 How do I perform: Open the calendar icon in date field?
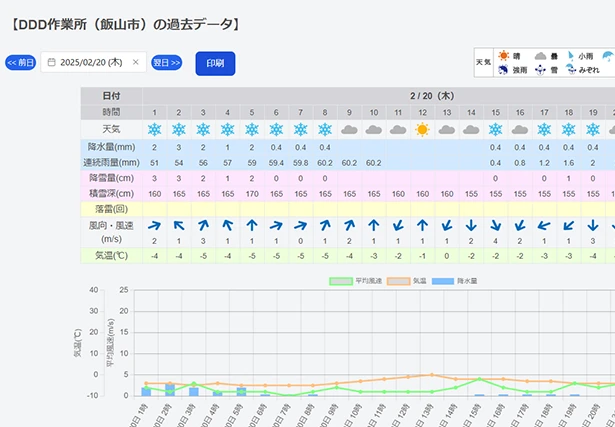click(x=52, y=62)
